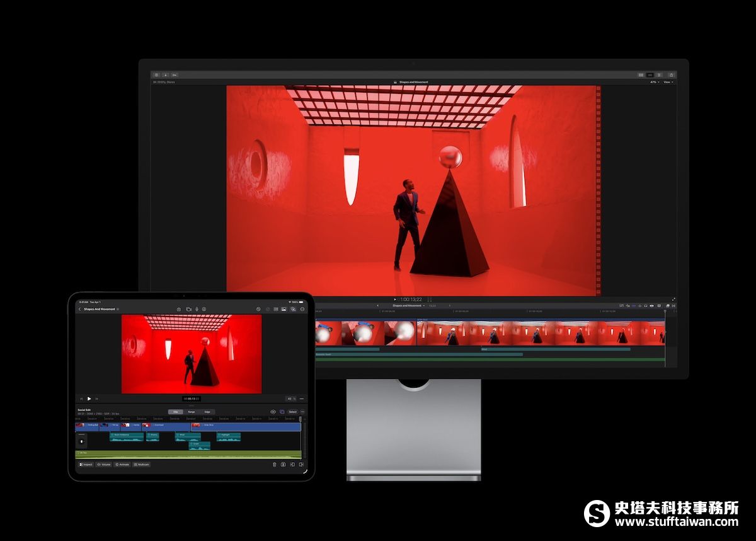
Task: Tap the Multicam button on iPad
Action: click(x=142, y=465)
